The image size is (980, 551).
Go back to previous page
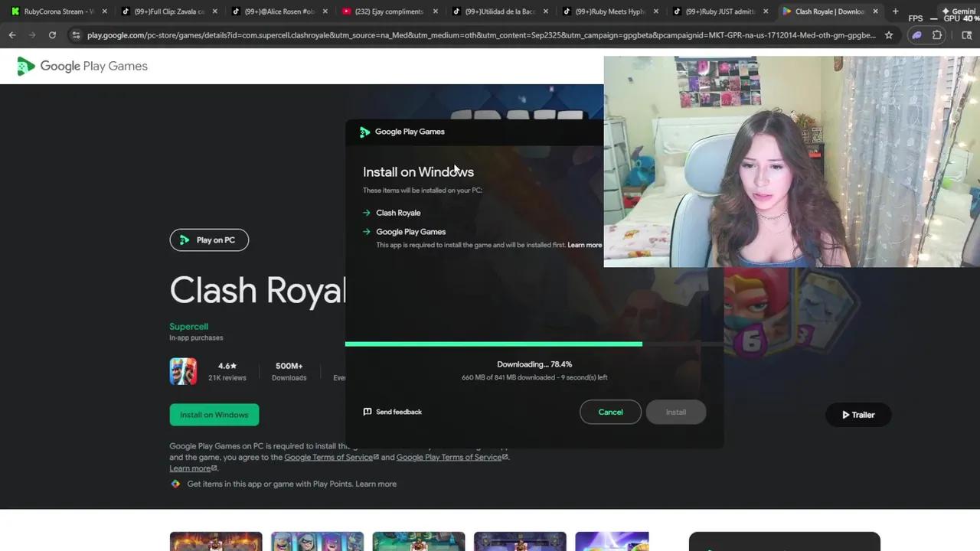pyautogui.click(x=12, y=35)
